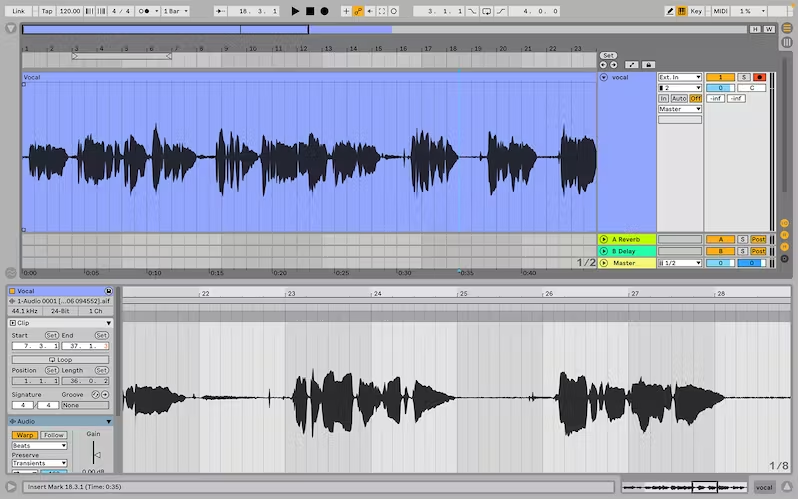Jump to the next locator arrow
Image resolution: width=798 pixels, height=499 pixels.
(613, 65)
